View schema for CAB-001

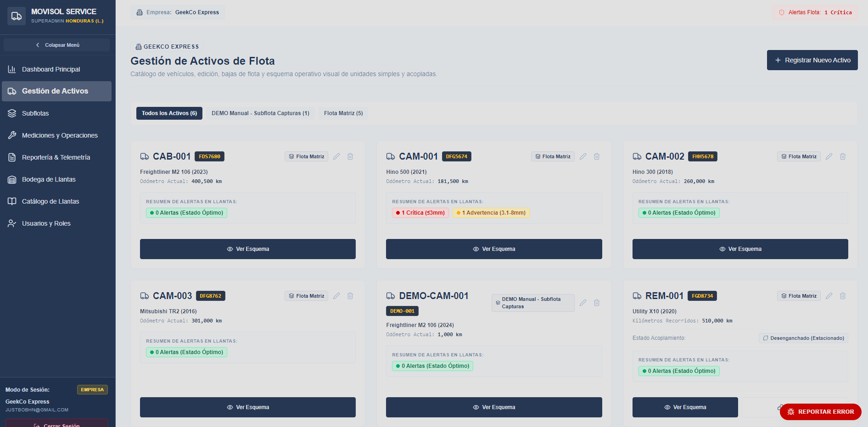[248, 249]
